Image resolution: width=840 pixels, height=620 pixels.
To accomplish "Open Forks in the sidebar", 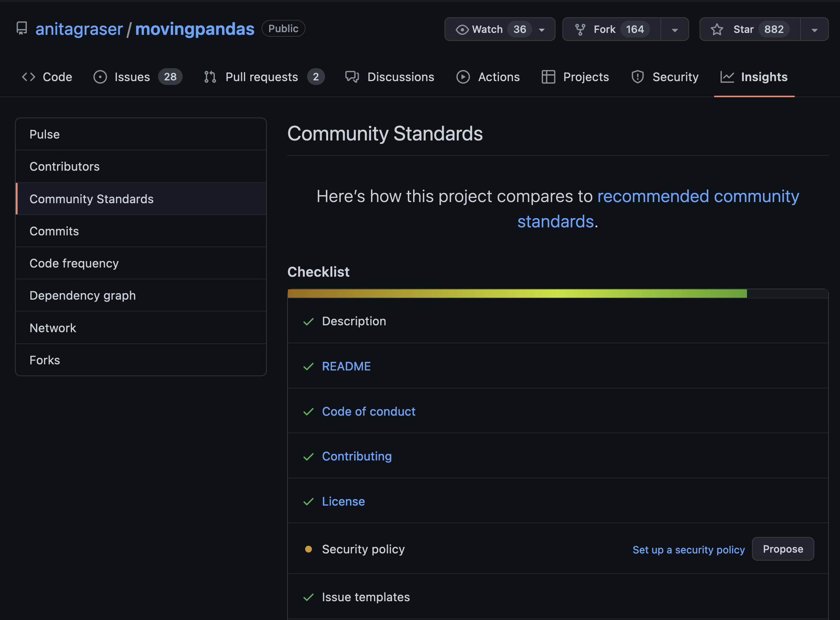I will [141, 360].
